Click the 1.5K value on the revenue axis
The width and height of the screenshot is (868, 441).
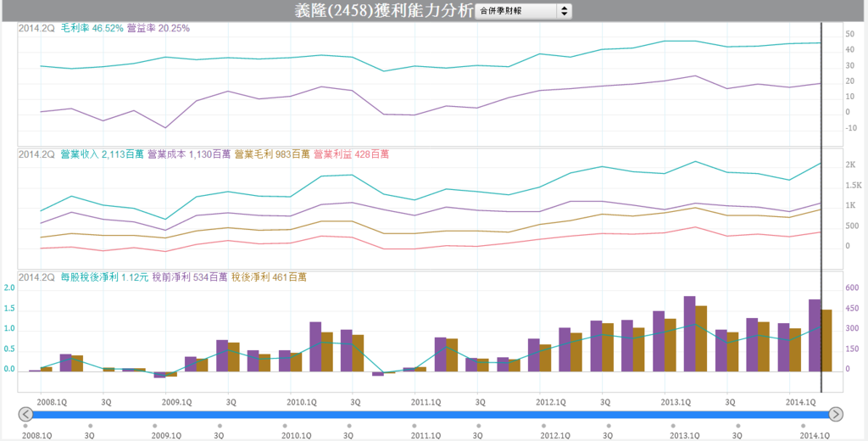(x=854, y=186)
